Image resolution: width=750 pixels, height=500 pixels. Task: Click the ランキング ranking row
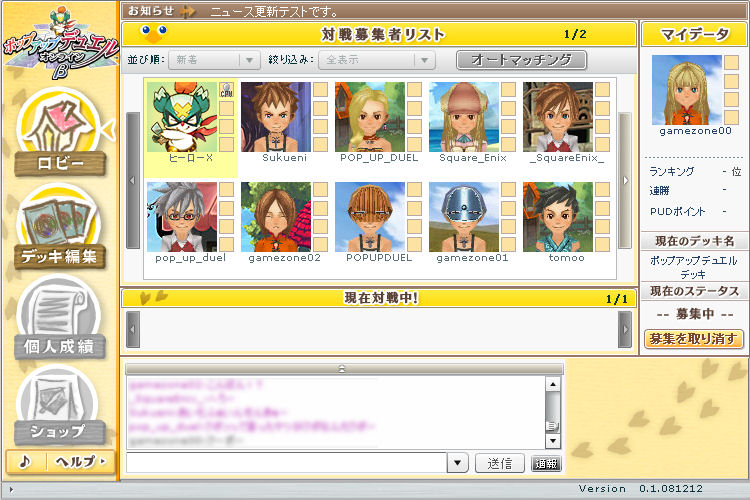695,171
